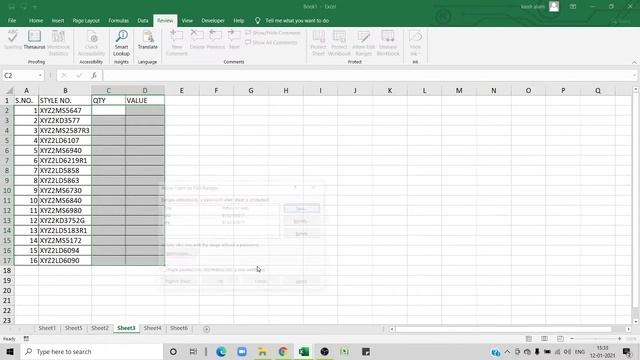This screenshot has width=640, height=360.
Task: Collapse the ribbon with the chevron
Action: [x=634, y=62]
